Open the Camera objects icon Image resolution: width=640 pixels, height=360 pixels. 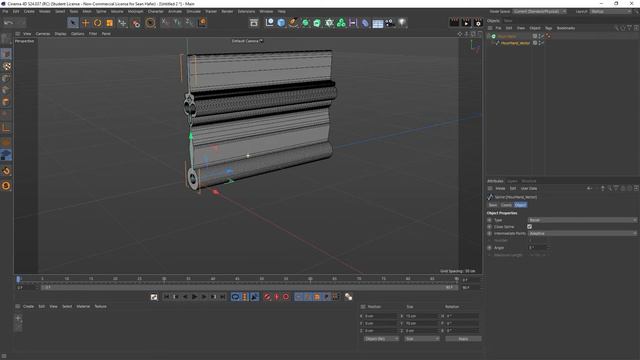[390, 23]
